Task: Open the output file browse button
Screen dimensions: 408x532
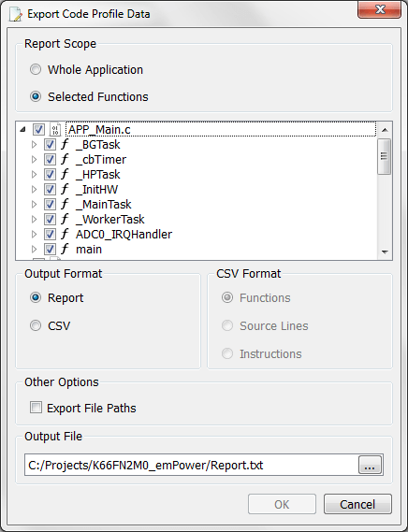Action: click(x=370, y=465)
